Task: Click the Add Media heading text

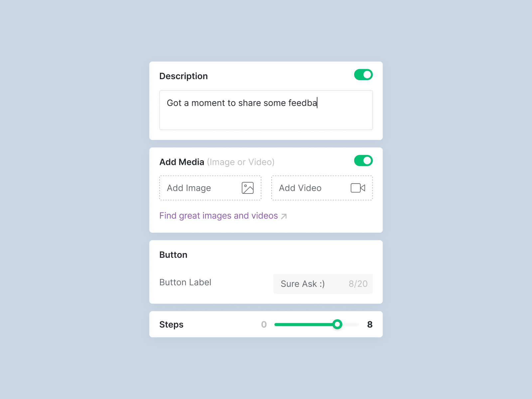Action: click(182, 162)
